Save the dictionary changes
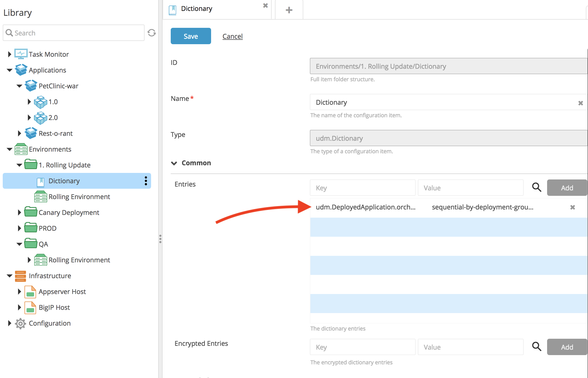Screen dimensions: 588x378 click(191, 36)
